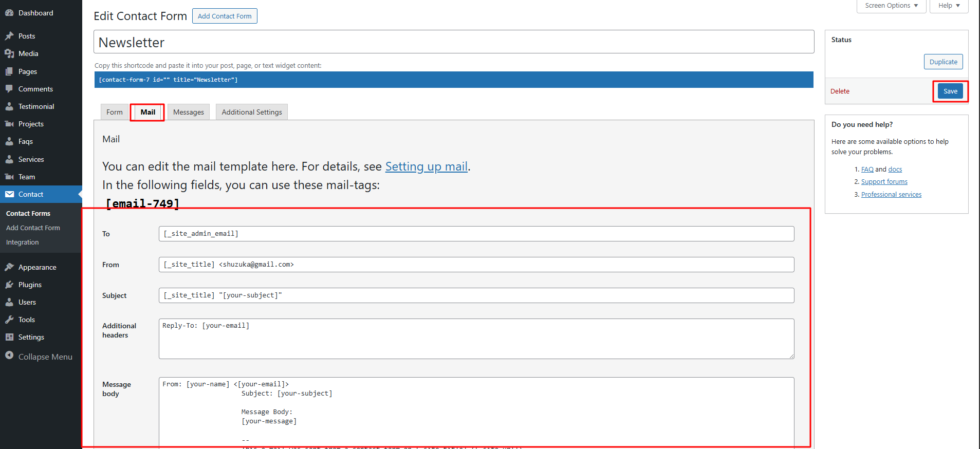Image resolution: width=980 pixels, height=449 pixels.
Task: Click the Services person icon
Action: tap(9, 159)
